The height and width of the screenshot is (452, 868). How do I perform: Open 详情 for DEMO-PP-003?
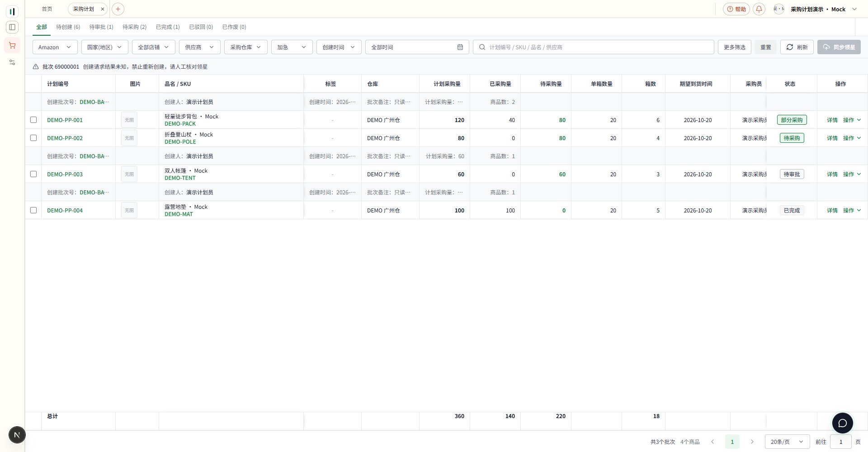pos(832,174)
